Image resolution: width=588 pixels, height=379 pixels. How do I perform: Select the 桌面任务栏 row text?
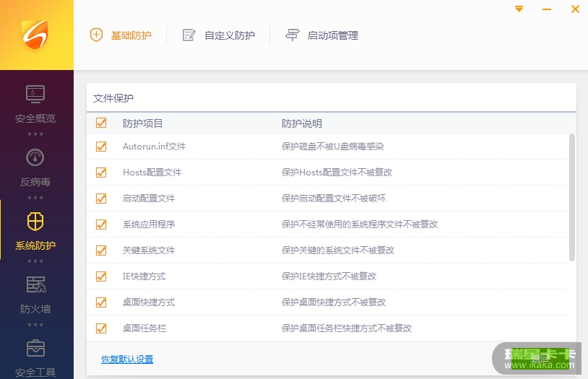144,328
